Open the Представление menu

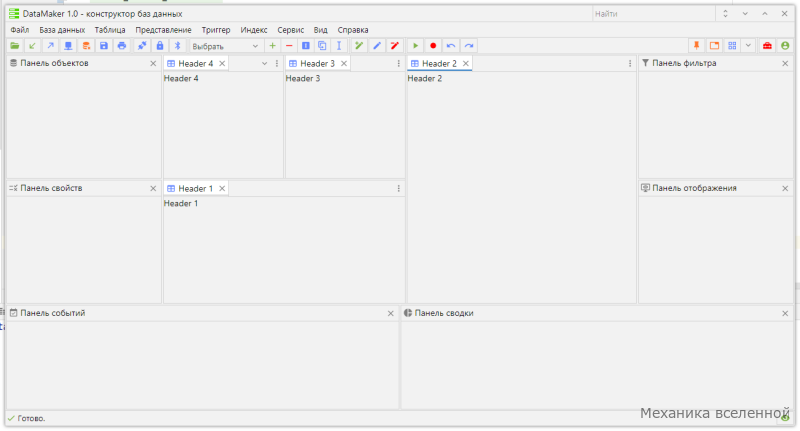pos(163,30)
